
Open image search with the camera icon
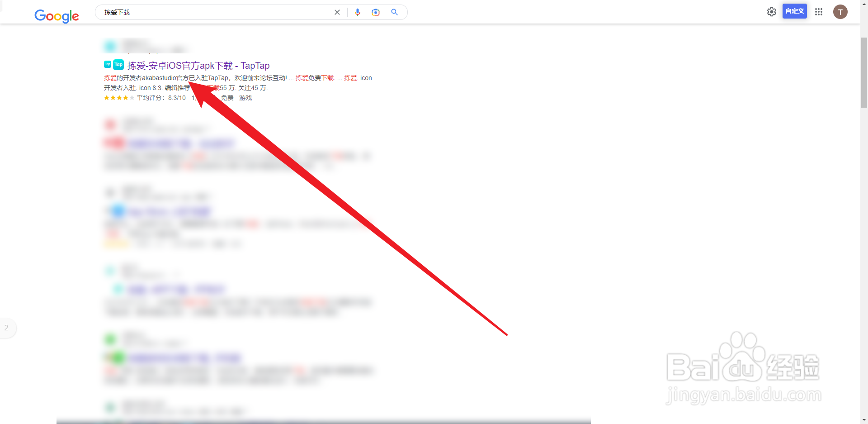pyautogui.click(x=376, y=12)
